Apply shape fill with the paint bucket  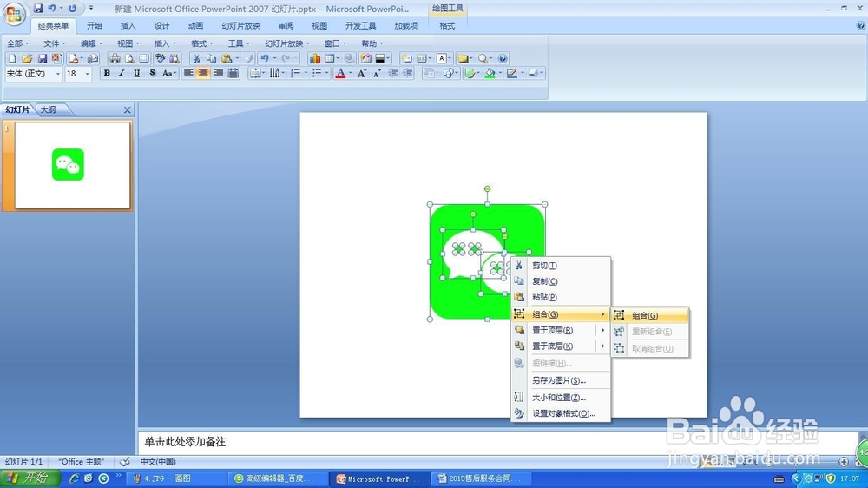tap(490, 73)
